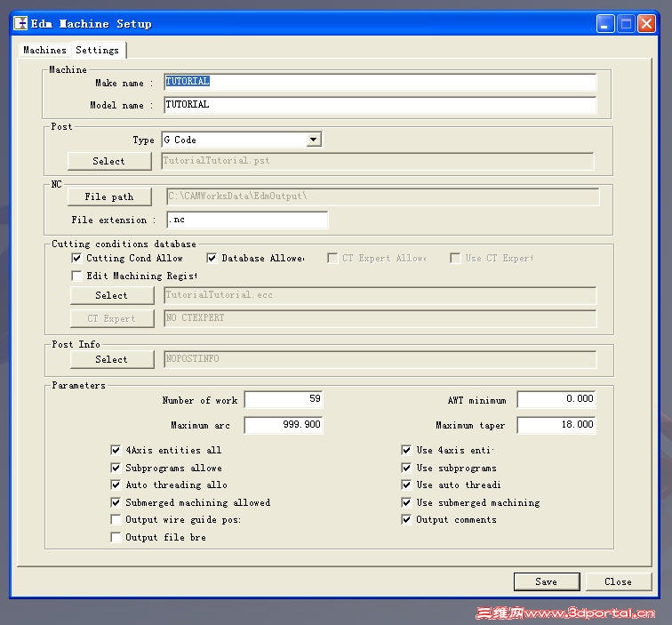Toggle the Output comments checkbox
Image resolution: width=672 pixels, height=625 pixels.
click(406, 519)
